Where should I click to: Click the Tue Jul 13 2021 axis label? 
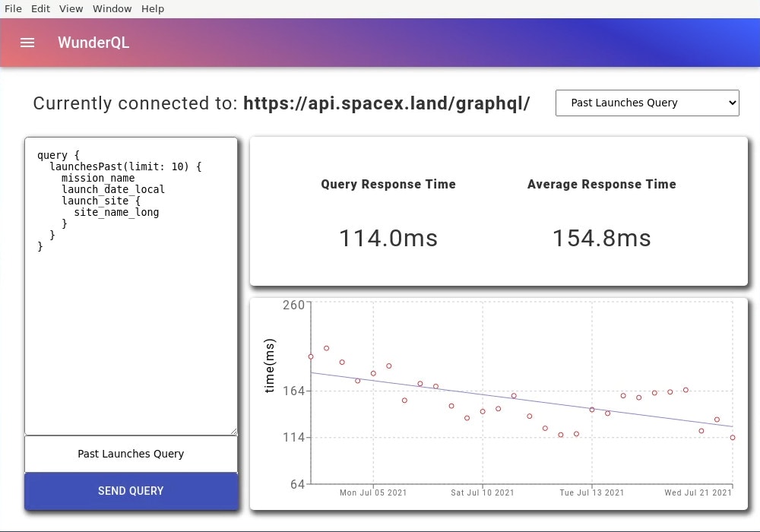pos(592,492)
